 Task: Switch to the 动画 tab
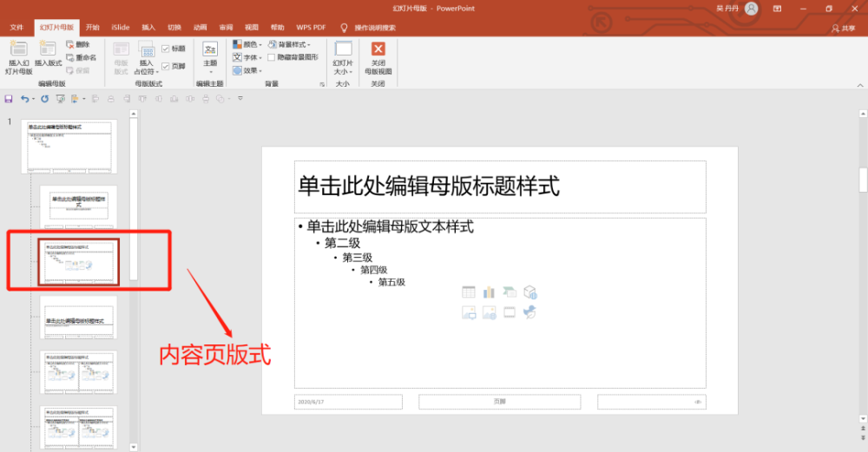coord(200,28)
